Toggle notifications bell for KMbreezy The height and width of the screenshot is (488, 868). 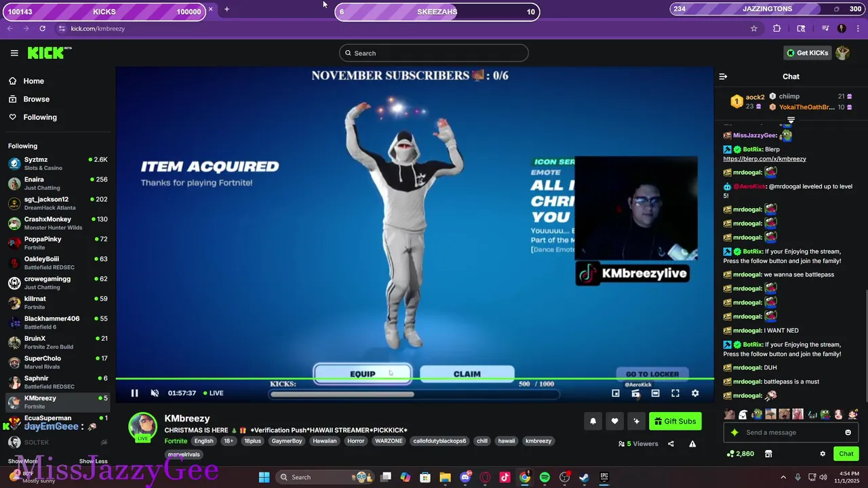[x=593, y=422]
